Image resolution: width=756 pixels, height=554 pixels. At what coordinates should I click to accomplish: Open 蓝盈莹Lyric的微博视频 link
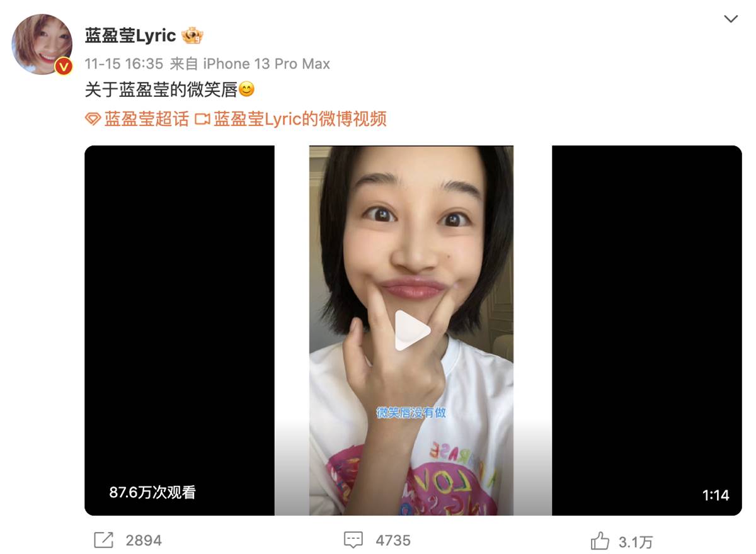300,119
